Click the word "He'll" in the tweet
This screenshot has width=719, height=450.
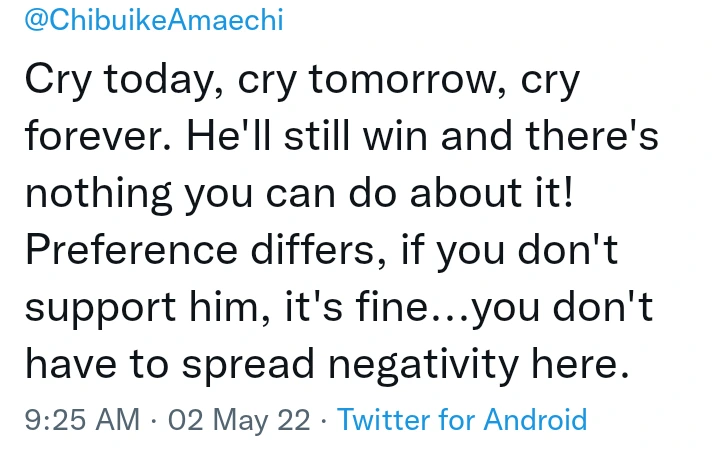tap(225, 138)
